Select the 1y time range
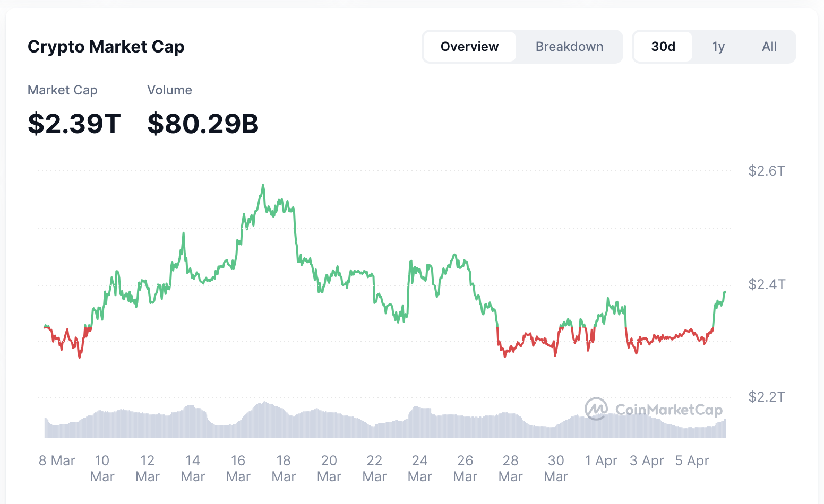The width and height of the screenshot is (824, 504). [x=718, y=46]
